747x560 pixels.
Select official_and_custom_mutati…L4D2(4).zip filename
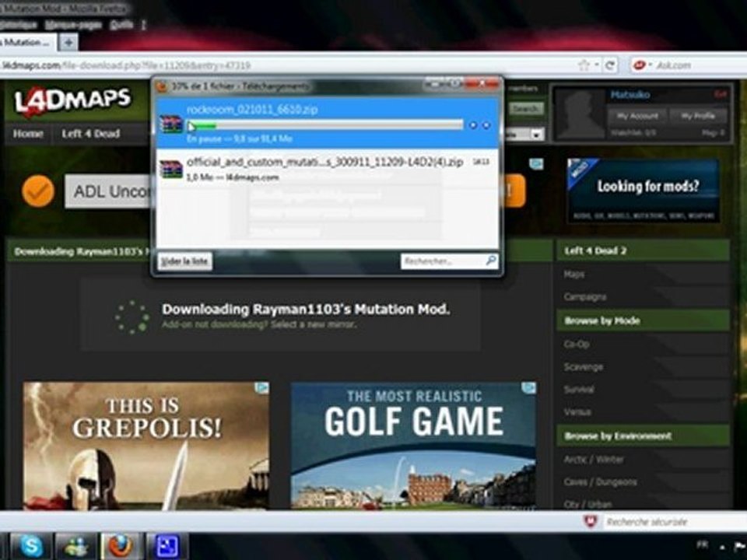tap(325, 163)
